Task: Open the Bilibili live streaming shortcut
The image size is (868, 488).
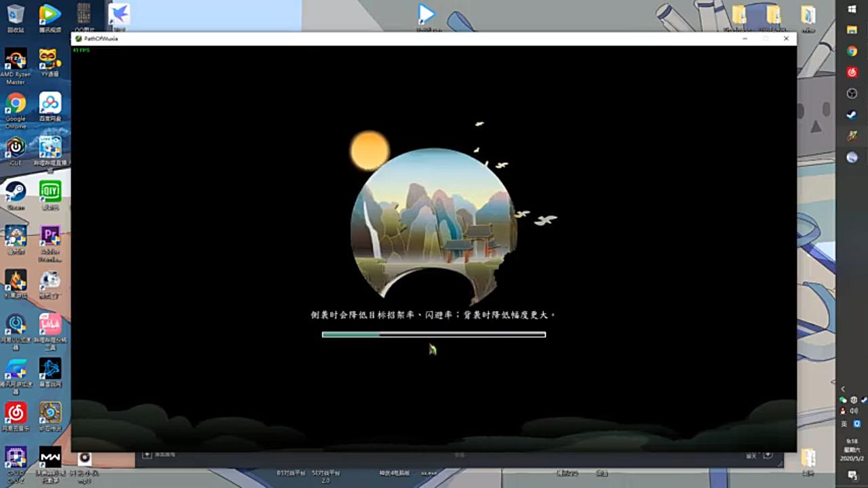Action: 50,154
